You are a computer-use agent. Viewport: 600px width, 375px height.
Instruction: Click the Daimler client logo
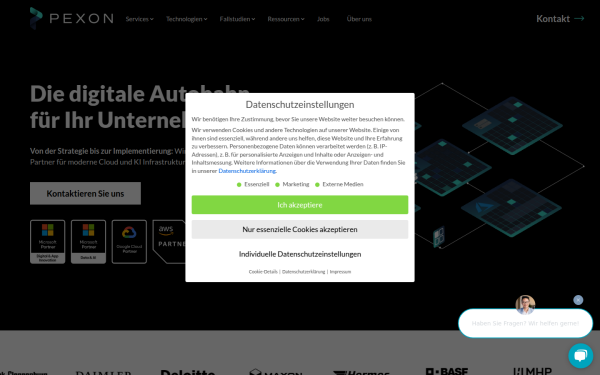tap(103, 373)
